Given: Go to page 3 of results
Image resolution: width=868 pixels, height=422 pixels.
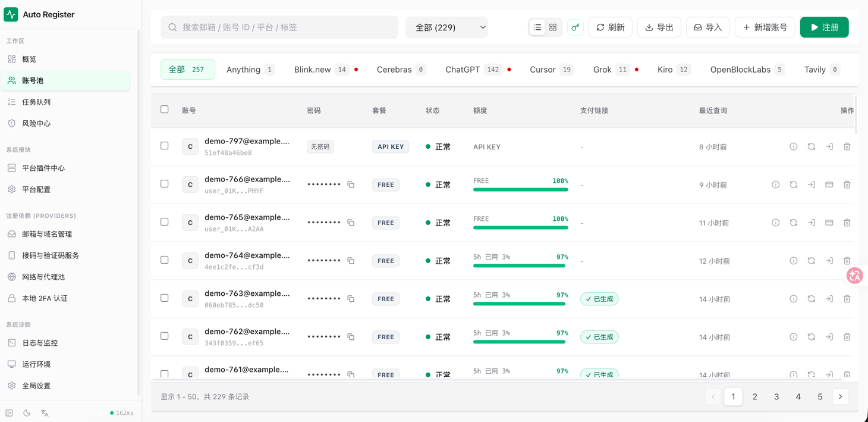Looking at the screenshot, I should tap(776, 396).
